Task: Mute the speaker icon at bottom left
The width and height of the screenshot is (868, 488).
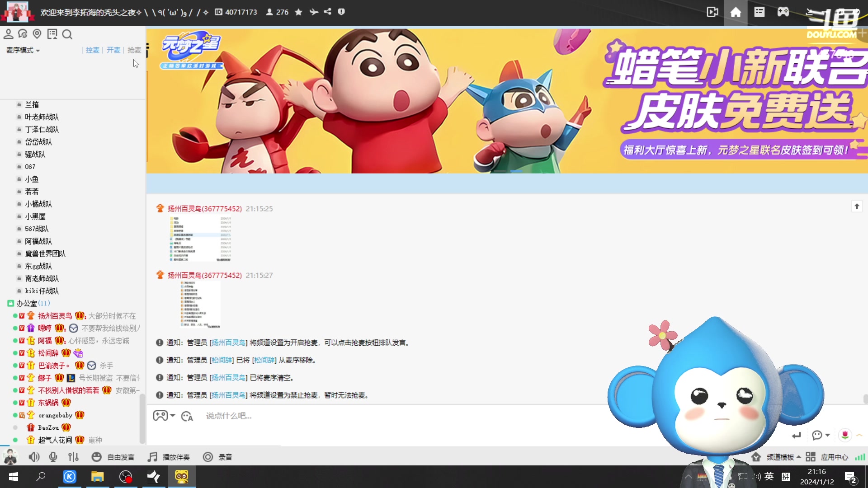Action: coord(34,457)
